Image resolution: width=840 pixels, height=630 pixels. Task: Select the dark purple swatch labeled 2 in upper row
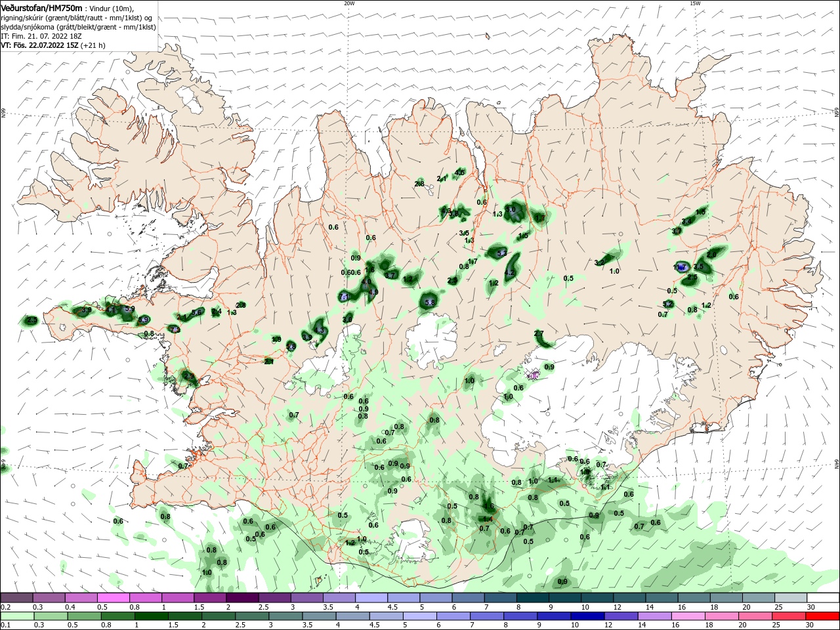[242, 598]
